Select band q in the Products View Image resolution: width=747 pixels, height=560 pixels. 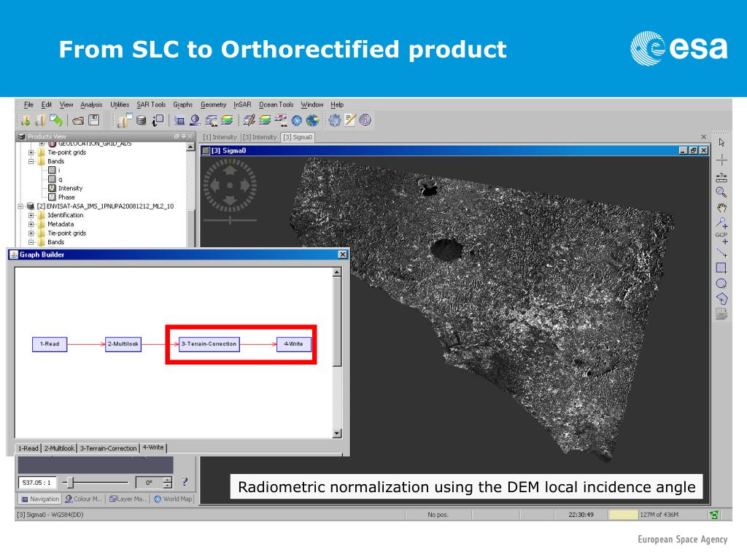tap(60, 179)
